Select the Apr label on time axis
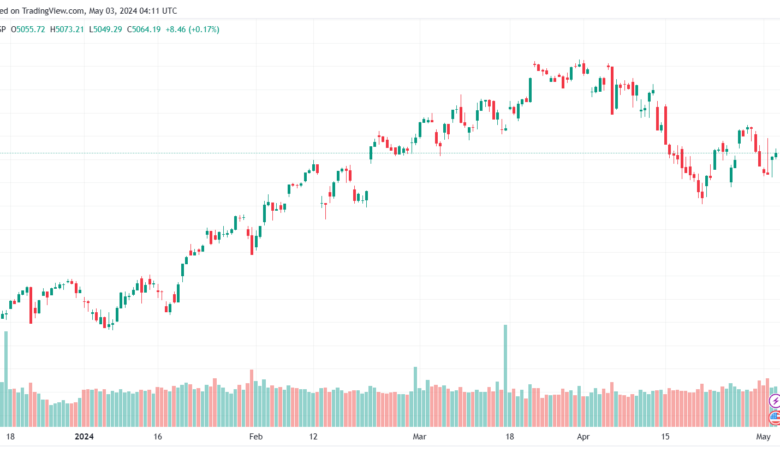The width and height of the screenshot is (780, 470). (x=583, y=437)
